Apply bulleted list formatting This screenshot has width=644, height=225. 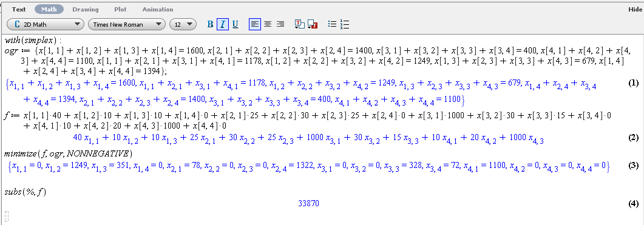pos(332,24)
